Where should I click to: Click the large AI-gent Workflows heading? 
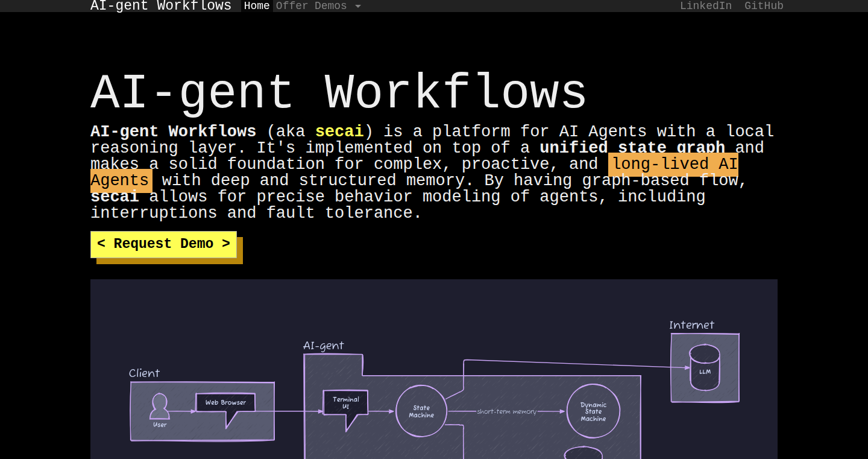338,93
